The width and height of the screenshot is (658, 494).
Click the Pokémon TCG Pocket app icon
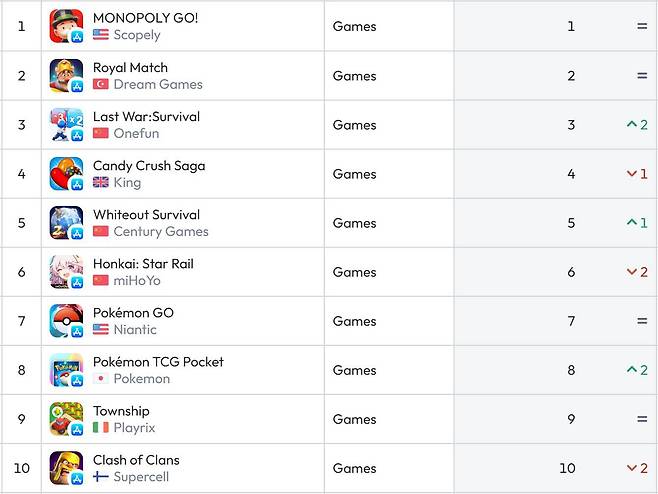pos(66,370)
